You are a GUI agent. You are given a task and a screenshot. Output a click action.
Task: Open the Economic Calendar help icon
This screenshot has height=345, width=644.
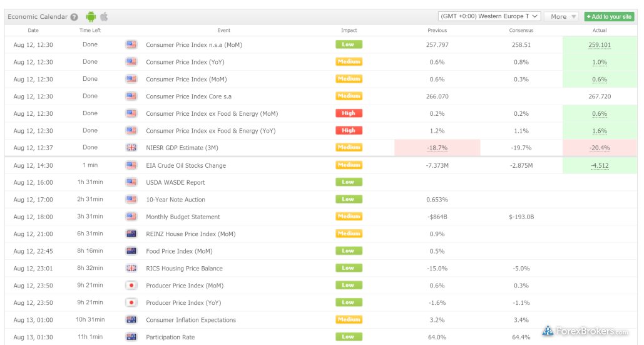pos(74,17)
